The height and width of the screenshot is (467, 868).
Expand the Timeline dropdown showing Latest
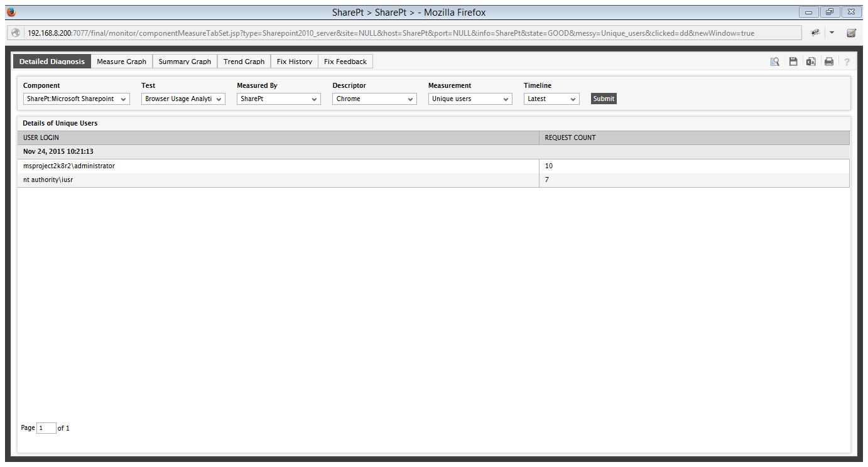(x=551, y=99)
